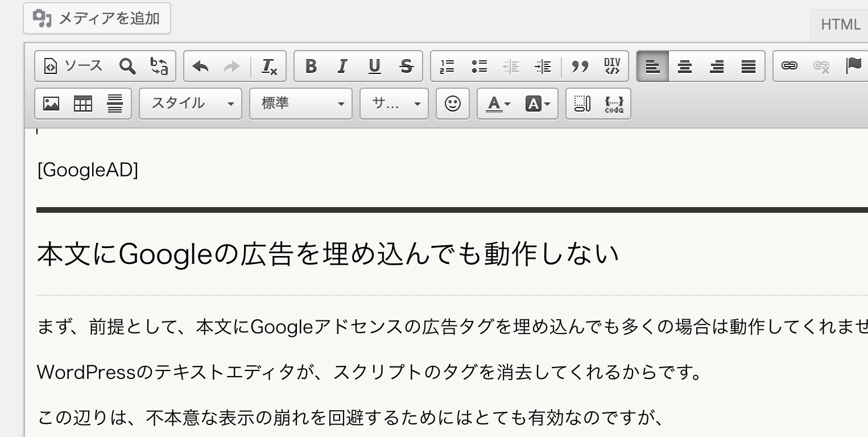Click the unlink icon
868x437 pixels.
[x=821, y=66]
